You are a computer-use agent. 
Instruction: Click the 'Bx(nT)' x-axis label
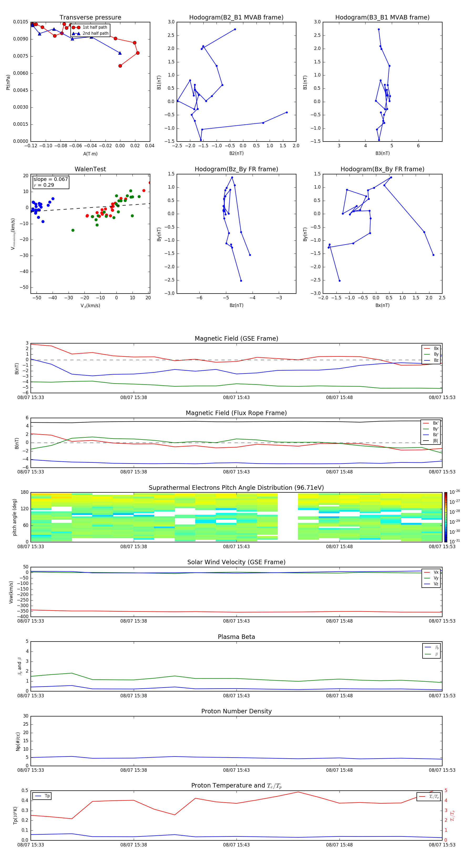pos(382,305)
